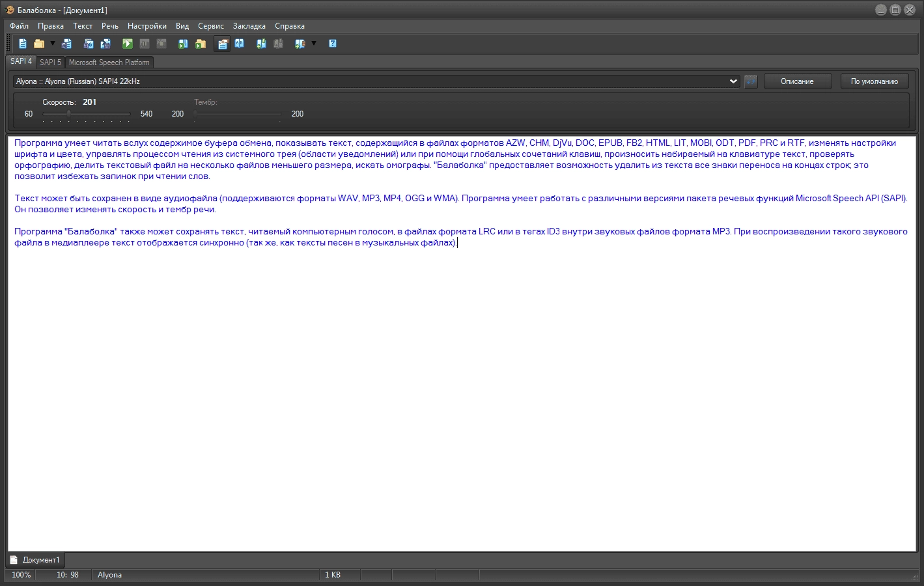924x586 pixels.
Task: Click the word "Программа" at text start
Action: [38, 143]
